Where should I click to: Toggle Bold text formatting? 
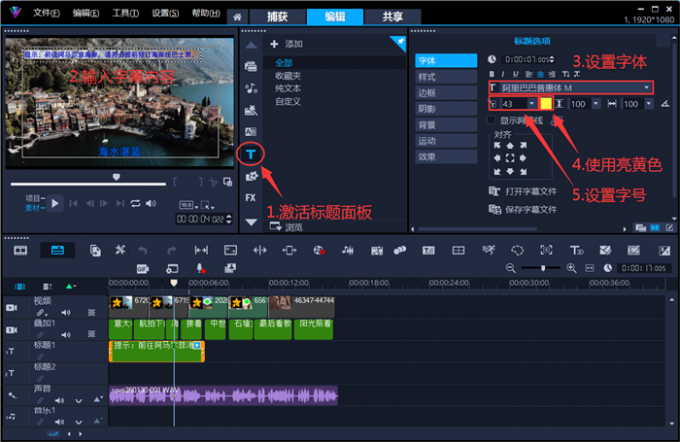tap(491, 74)
